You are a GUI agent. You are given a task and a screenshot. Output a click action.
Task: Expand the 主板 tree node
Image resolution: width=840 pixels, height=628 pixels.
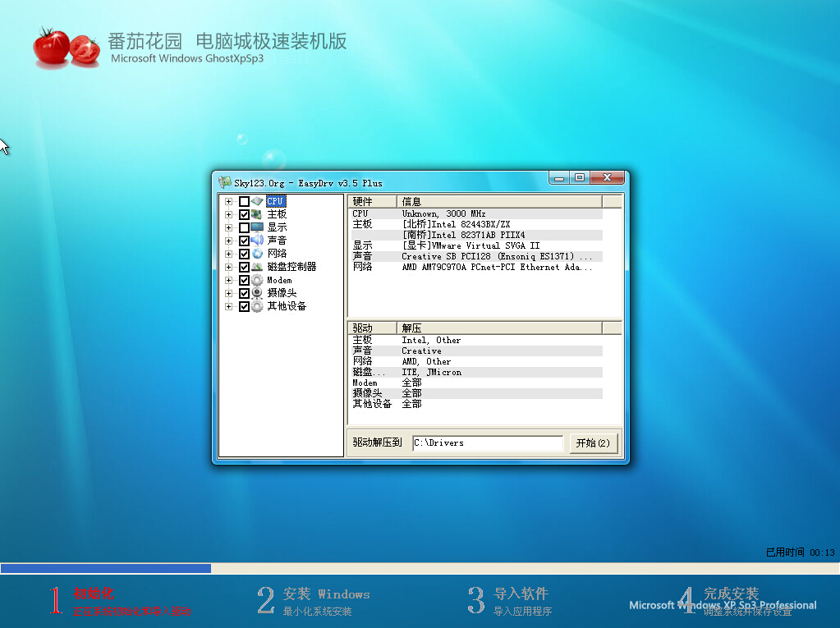coord(229,214)
